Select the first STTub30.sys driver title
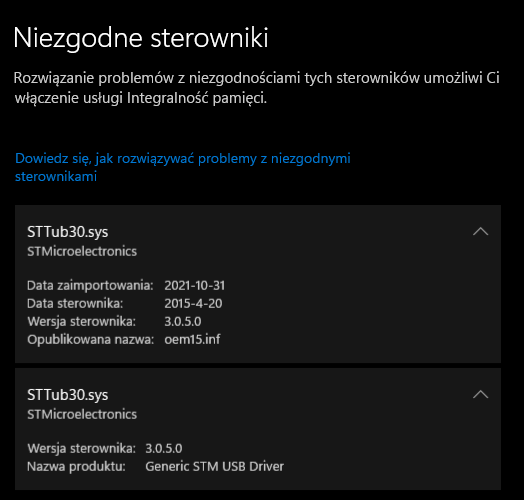Viewport: 524px width, 500px height. coord(68,232)
